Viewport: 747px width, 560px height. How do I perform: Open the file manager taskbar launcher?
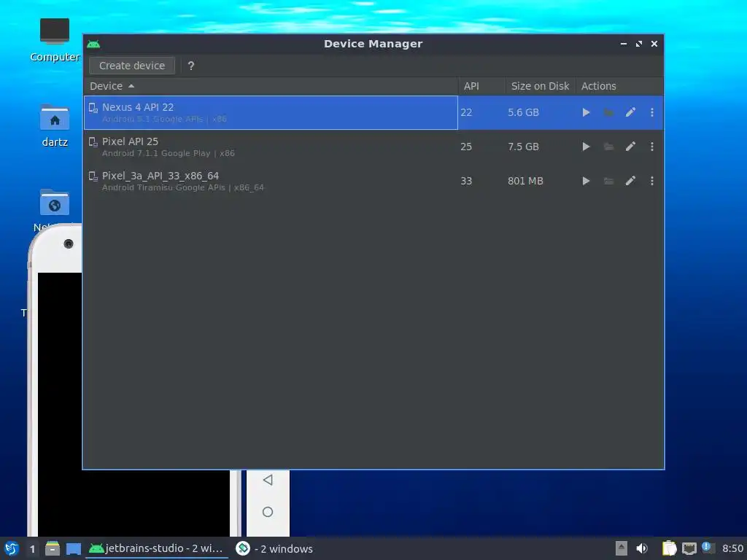53,548
